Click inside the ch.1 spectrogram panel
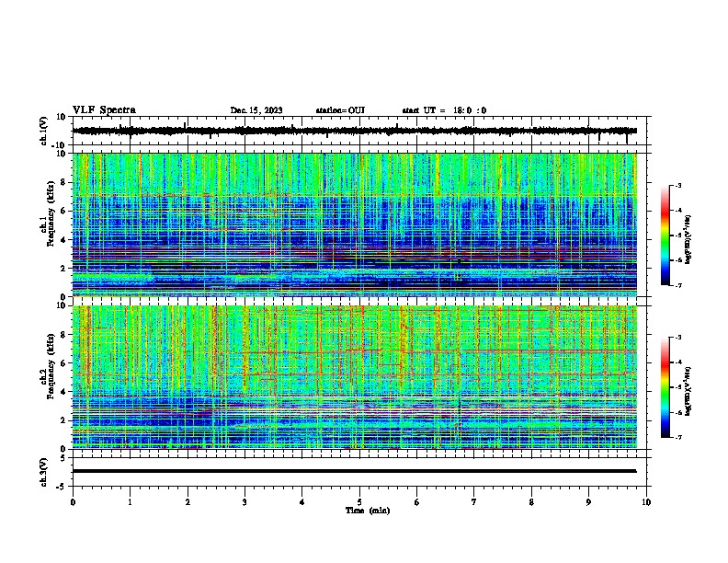The image size is (728, 563). click(355, 224)
